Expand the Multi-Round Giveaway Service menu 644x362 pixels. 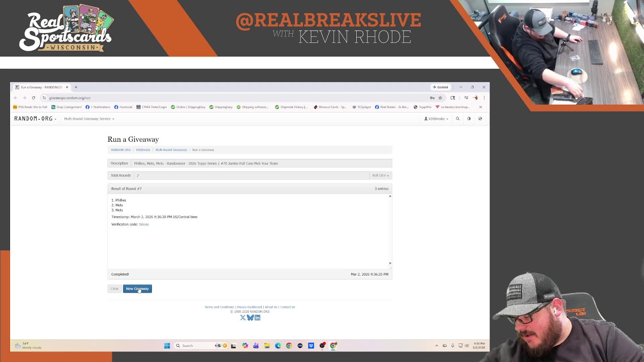89,119
